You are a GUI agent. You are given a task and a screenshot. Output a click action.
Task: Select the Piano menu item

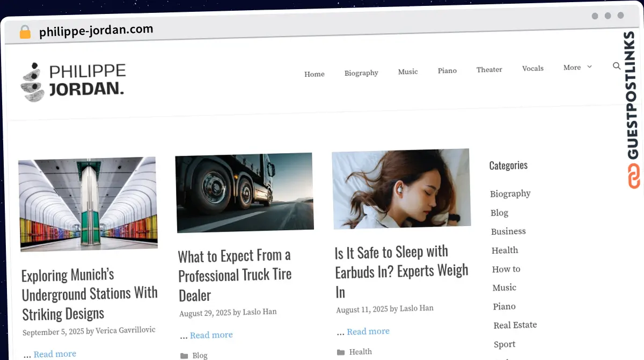pos(447,70)
